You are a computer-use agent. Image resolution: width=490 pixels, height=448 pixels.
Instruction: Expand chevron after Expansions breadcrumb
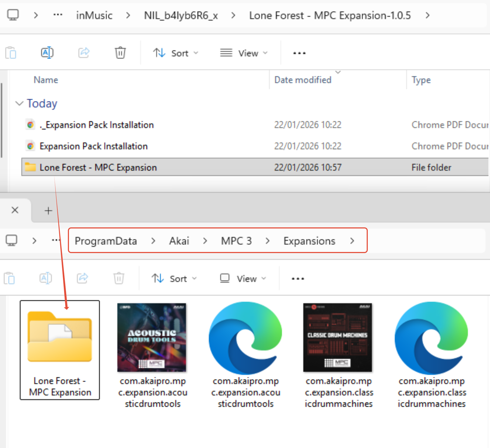352,241
